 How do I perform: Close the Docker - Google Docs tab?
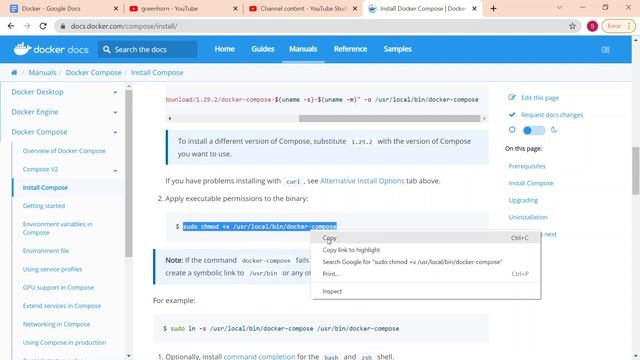(x=116, y=8)
